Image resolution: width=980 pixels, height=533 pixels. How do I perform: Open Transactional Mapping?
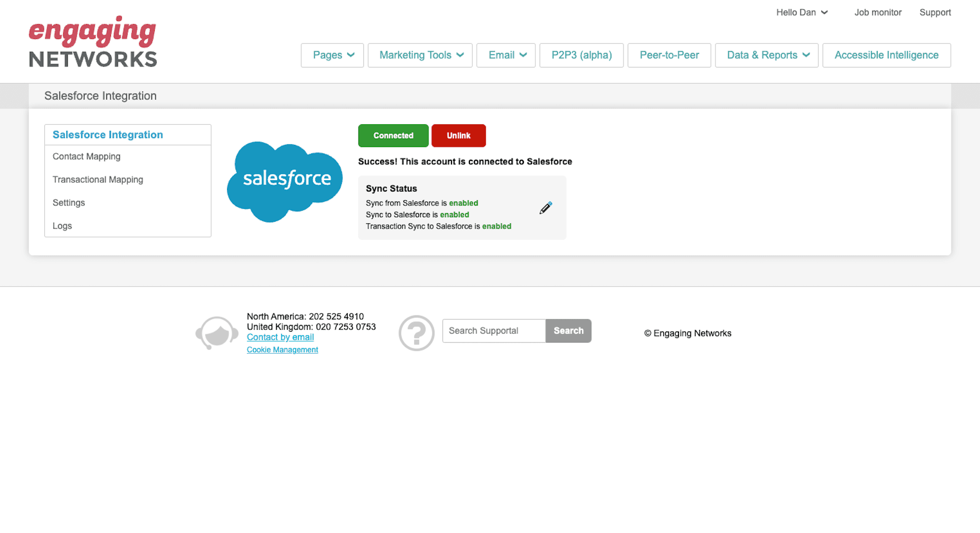tap(128, 180)
